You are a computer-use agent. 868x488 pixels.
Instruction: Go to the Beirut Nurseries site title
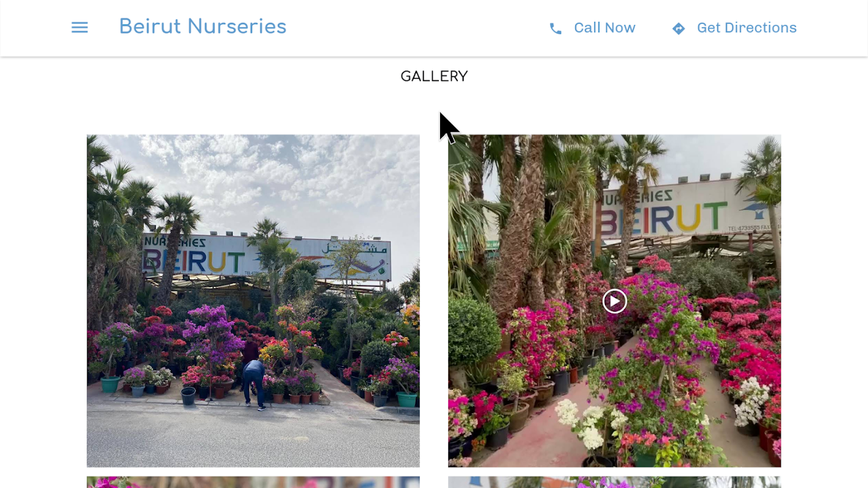[203, 26]
